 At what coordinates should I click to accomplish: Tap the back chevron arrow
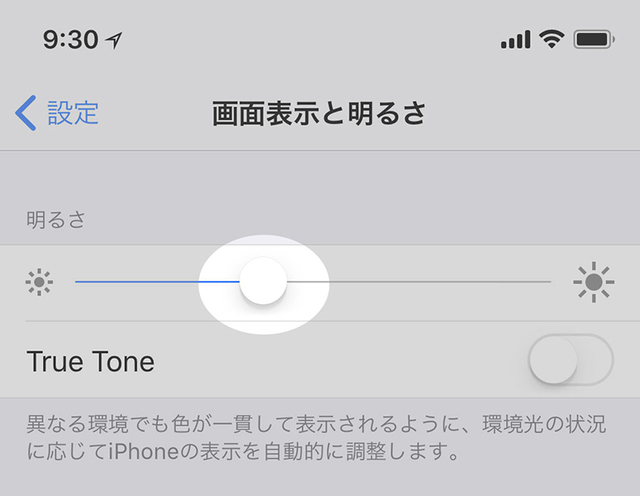(26, 113)
